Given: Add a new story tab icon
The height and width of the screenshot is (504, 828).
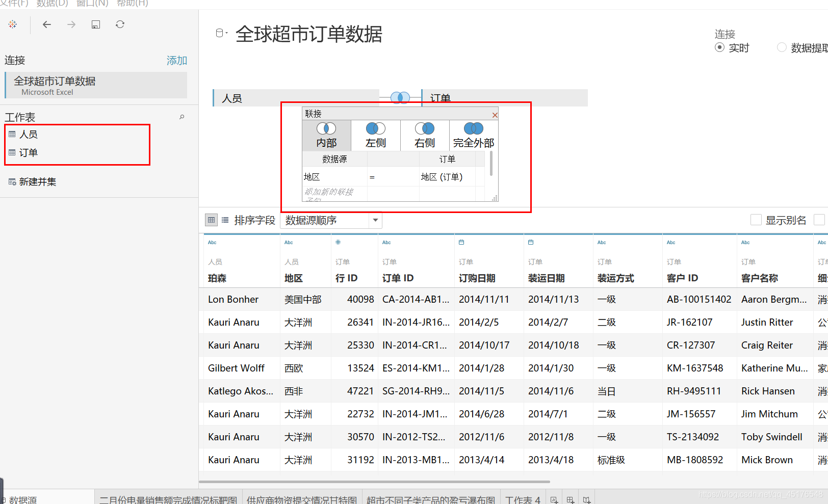Looking at the screenshot, I should 587,499.
